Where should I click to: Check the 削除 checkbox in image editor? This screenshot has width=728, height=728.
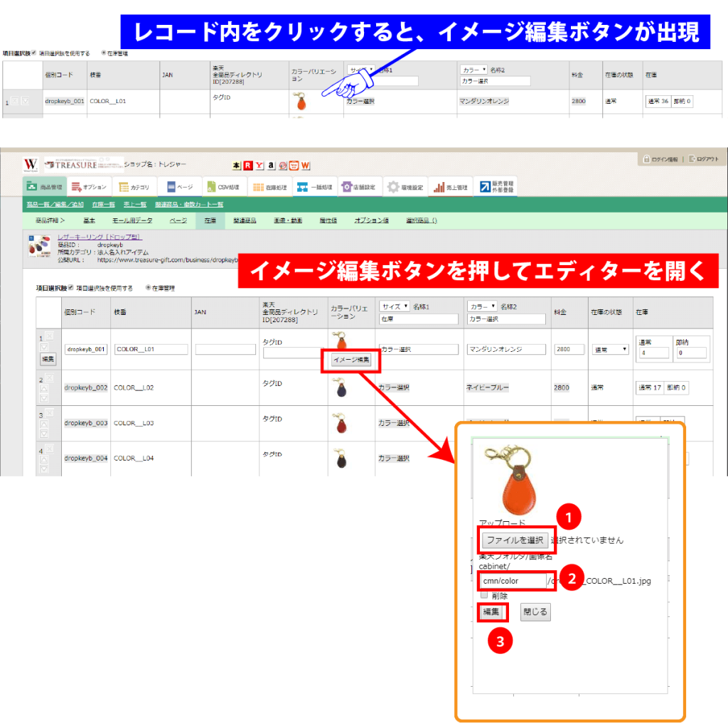pos(483,594)
